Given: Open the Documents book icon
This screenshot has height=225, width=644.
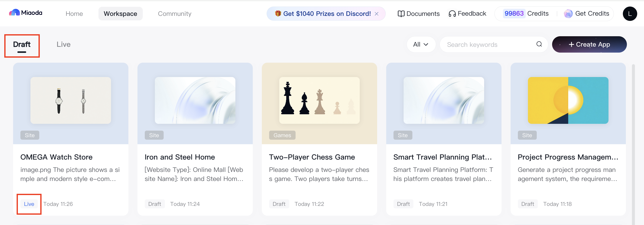Looking at the screenshot, I should pyautogui.click(x=401, y=14).
